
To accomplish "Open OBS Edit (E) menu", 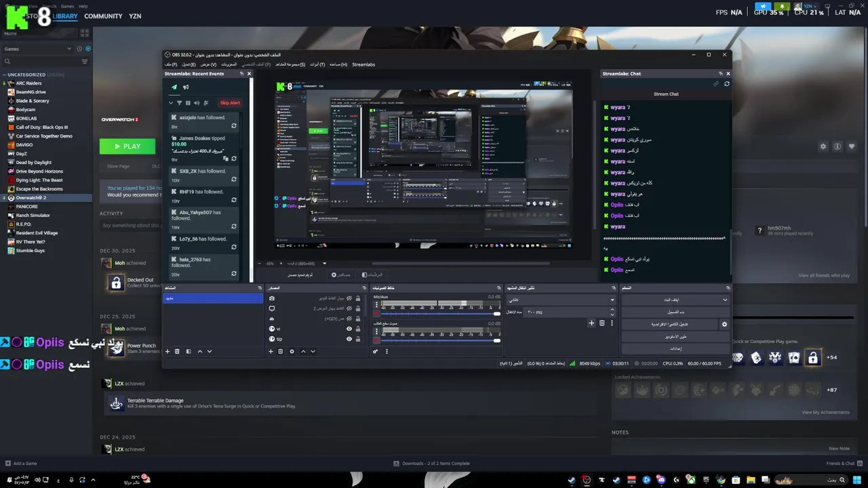I will 189,64.
